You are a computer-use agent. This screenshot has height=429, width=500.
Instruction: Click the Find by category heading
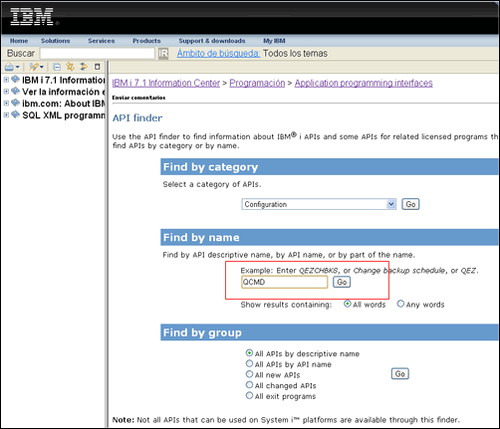pos(211,167)
